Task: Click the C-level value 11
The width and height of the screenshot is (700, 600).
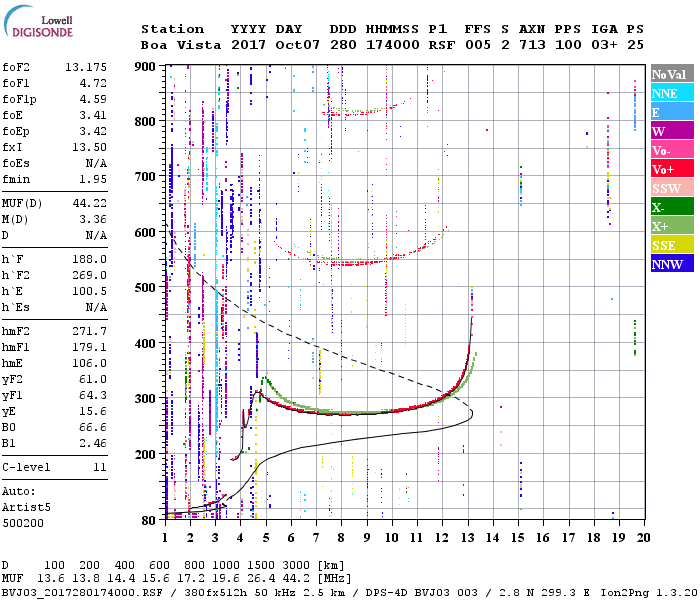Action: pos(99,467)
